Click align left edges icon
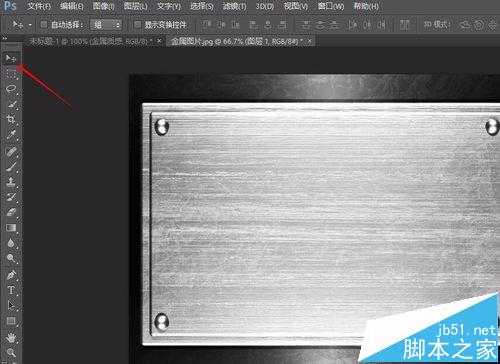This screenshot has width=500, height=364. tap(253, 24)
